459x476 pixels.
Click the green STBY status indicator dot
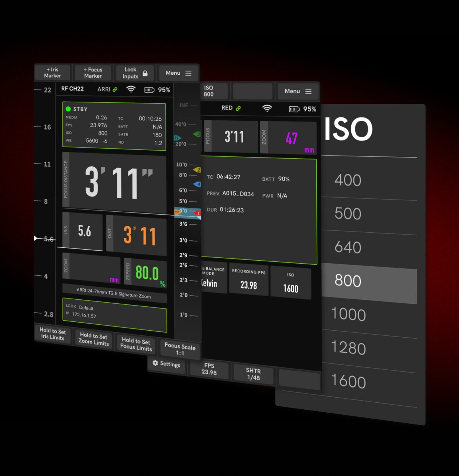click(x=68, y=109)
